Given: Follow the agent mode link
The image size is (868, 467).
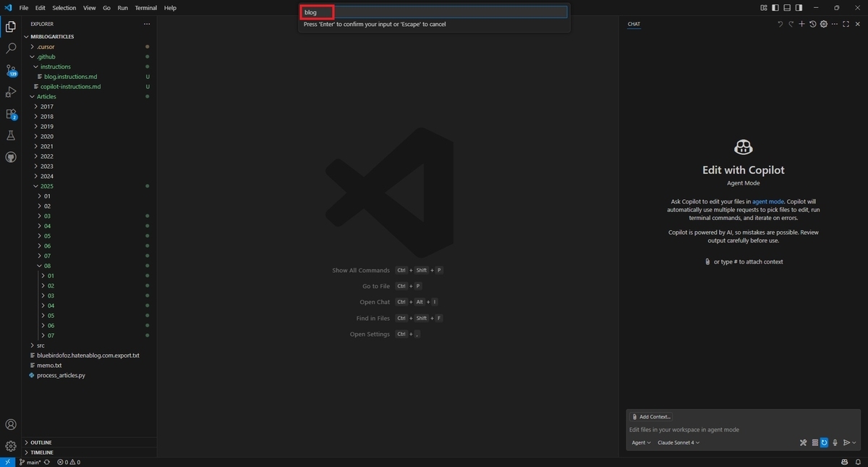Looking at the screenshot, I should tap(768, 201).
